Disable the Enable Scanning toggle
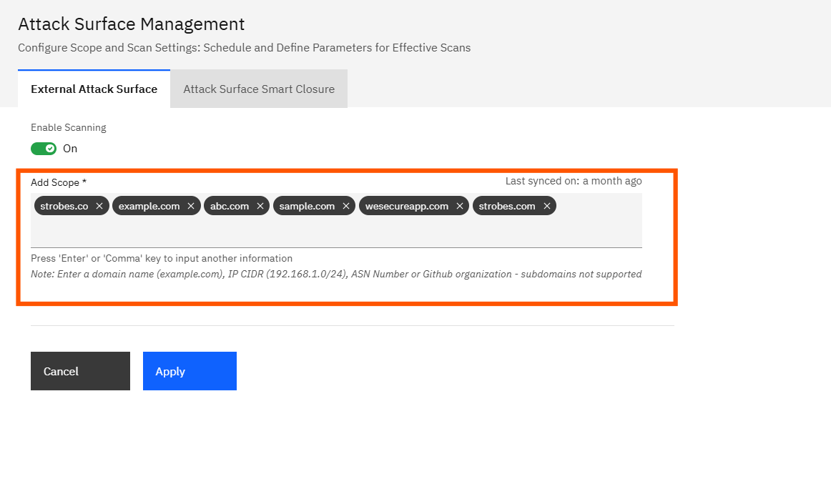The height and width of the screenshot is (504, 831). [x=44, y=149]
